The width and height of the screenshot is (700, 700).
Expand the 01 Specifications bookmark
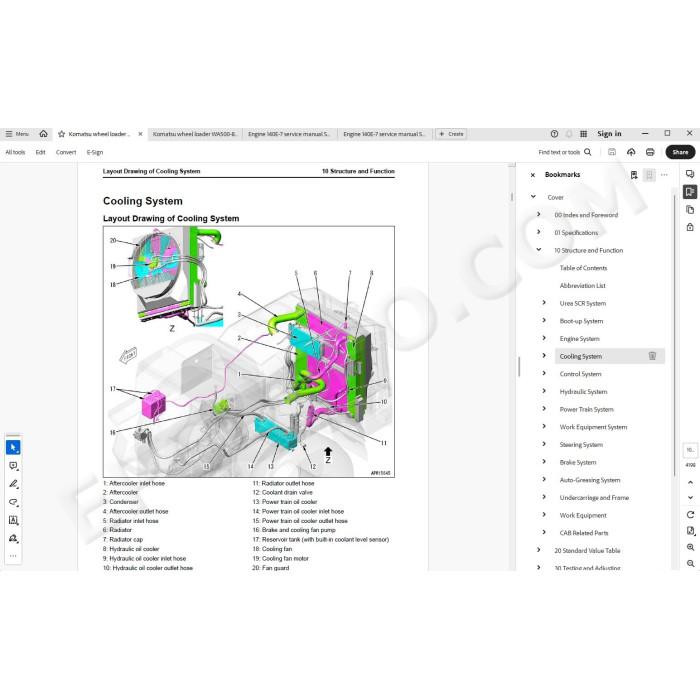pyautogui.click(x=539, y=232)
